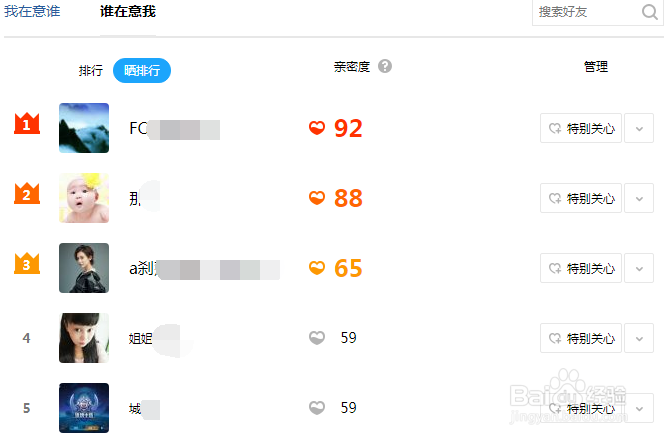The width and height of the screenshot is (665, 440).
Task: Click the rank 3 crown badge
Action: tap(26, 265)
